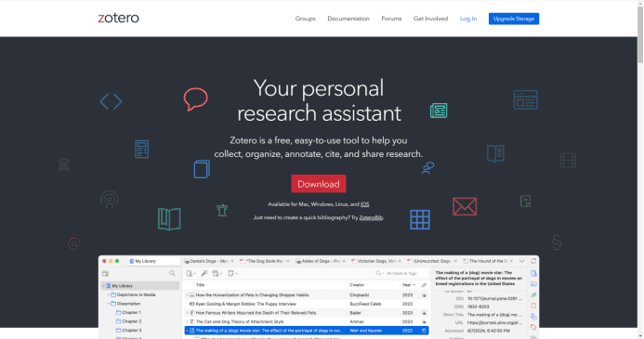Image resolution: width=644 pixels, height=339 pixels.
Task: Open the Documentation menu item
Action: tap(348, 19)
